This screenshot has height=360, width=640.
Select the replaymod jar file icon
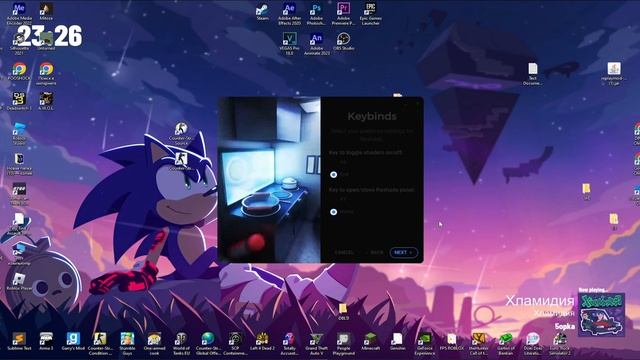click(x=613, y=74)
